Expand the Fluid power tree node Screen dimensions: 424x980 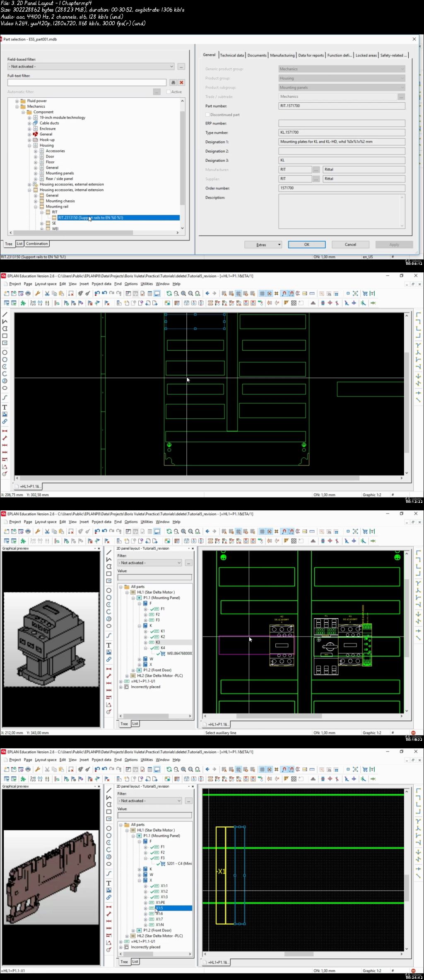pyautogui.click(x=17, y=101)
